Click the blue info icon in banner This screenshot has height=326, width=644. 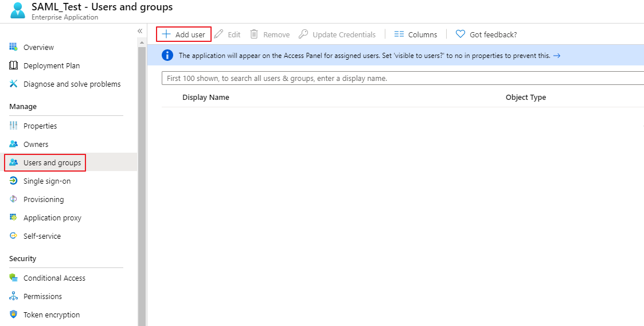[167, 55]
